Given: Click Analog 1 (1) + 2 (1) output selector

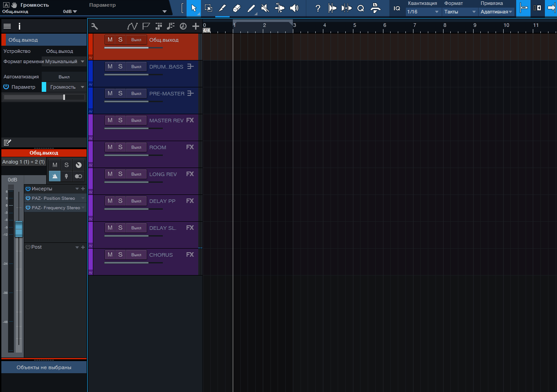Looking at the screenshot, I should [x=24, y=162].
